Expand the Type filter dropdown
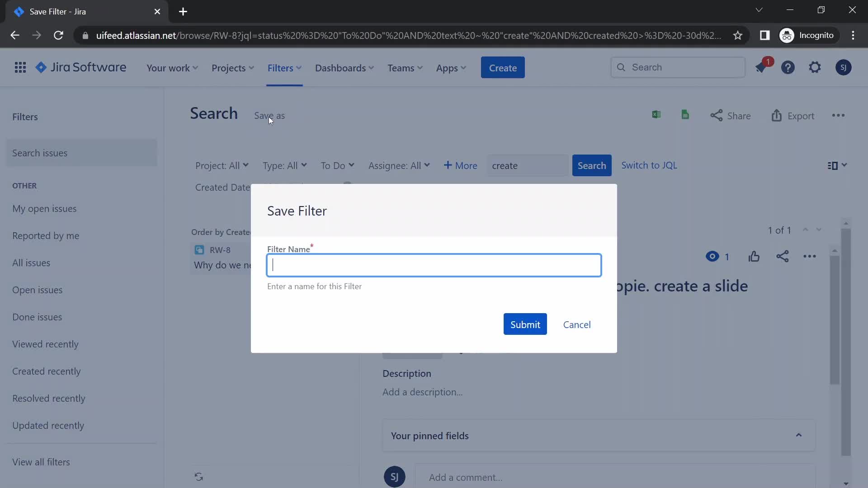Screen dimensions: 868x488 pyautogui.click(x=284, y=165)
